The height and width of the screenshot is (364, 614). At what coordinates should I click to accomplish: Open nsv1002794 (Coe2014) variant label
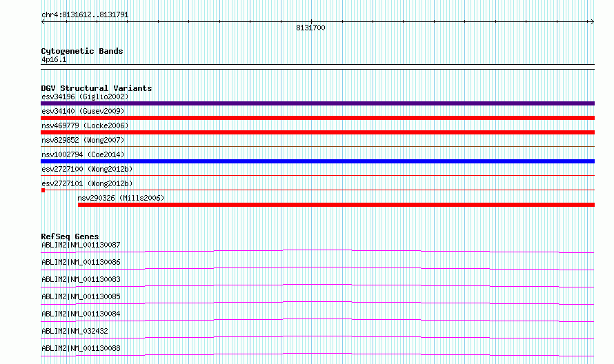pos(83,154)
